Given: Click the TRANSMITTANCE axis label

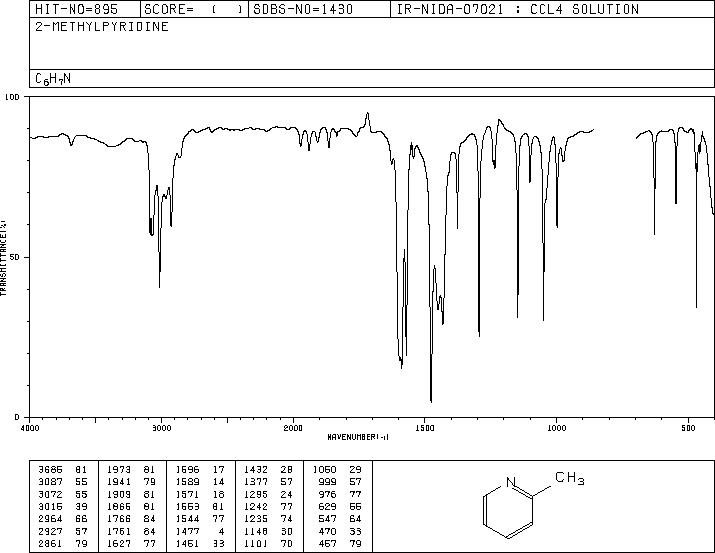Looking at the screenshot, I should point(3,258).
